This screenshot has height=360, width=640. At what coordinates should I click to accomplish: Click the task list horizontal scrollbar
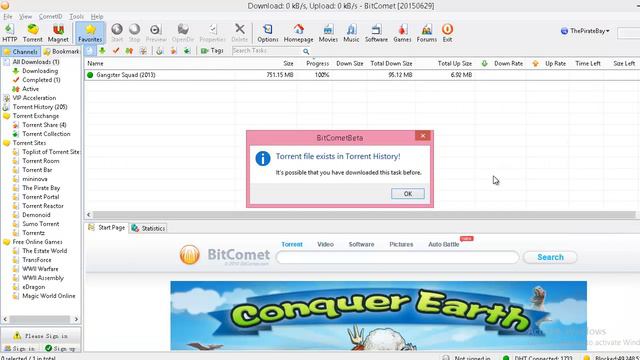click(x=363, y=214)
